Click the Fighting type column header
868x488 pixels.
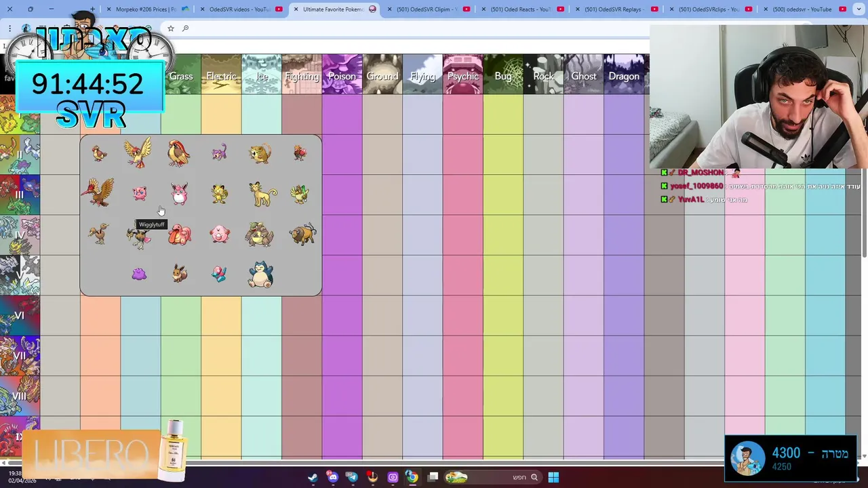[x=302, y=75]
